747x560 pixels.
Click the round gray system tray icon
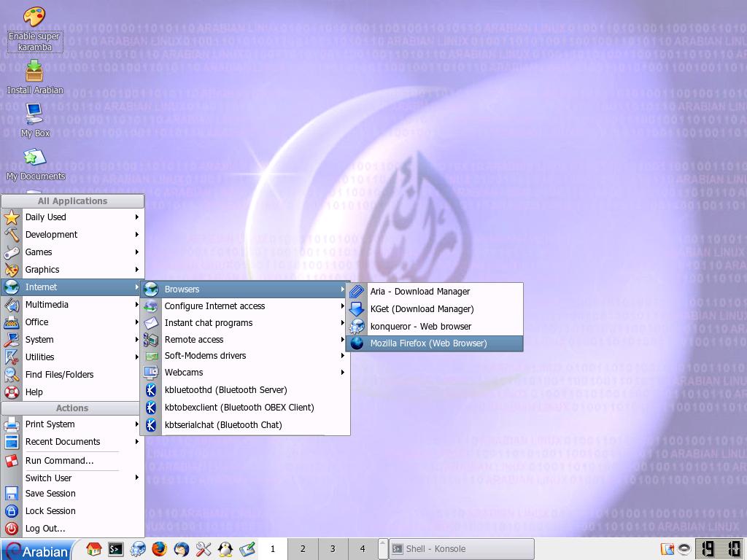click(x=684, y=550)
